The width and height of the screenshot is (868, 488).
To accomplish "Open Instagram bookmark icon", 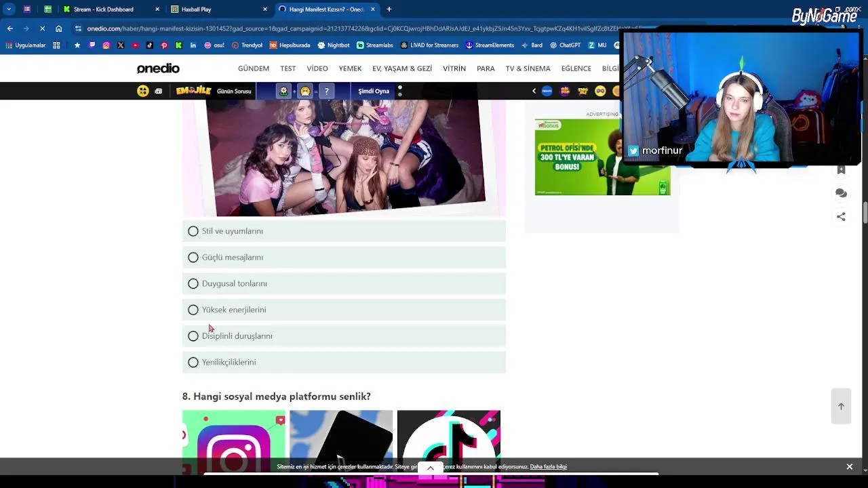I will 106,45.
